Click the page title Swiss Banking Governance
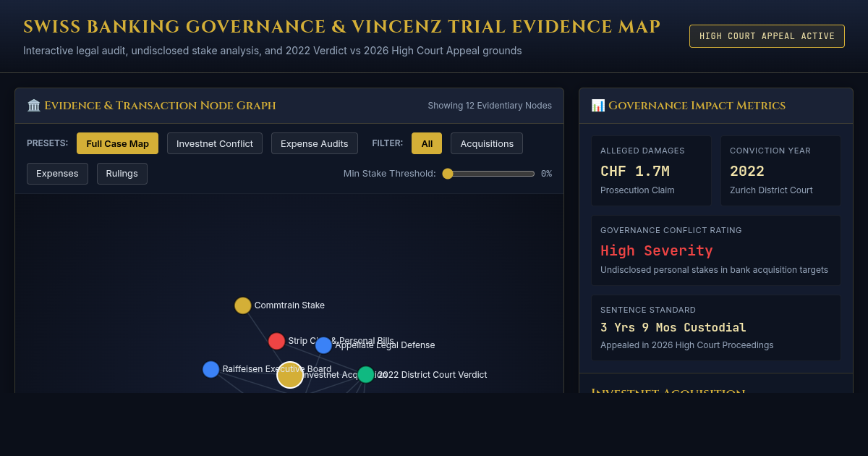 [x=341, y=28]
